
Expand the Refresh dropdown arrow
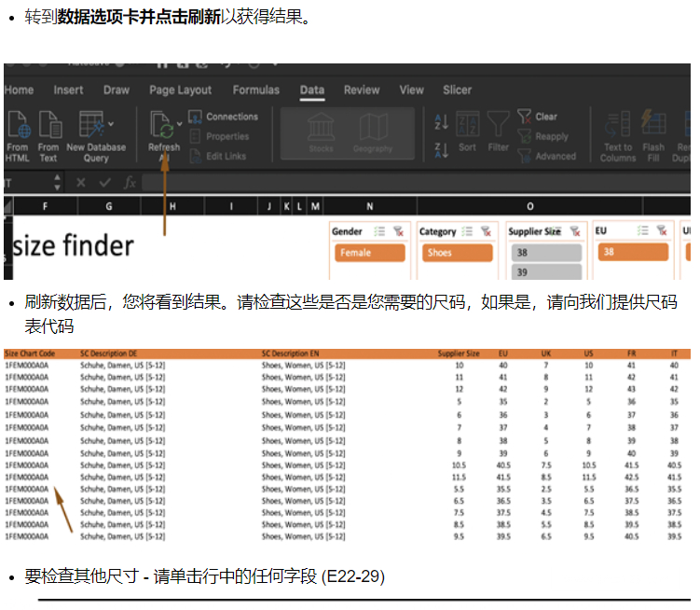pos(179,122)
